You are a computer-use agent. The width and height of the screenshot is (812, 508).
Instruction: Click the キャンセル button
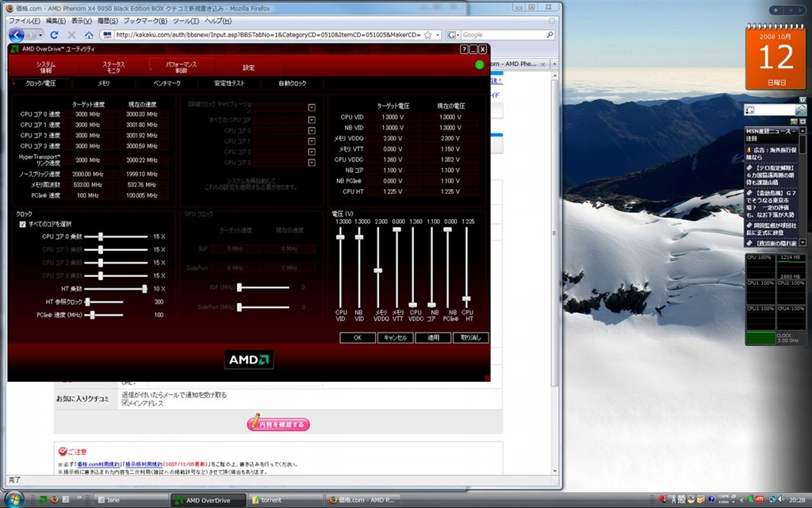click(x=395, y=337)
